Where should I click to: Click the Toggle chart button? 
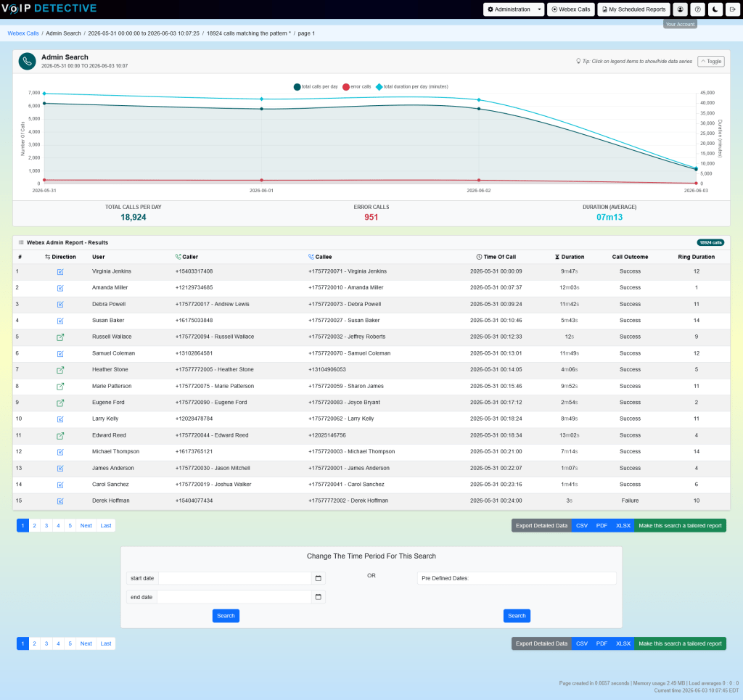711,62
